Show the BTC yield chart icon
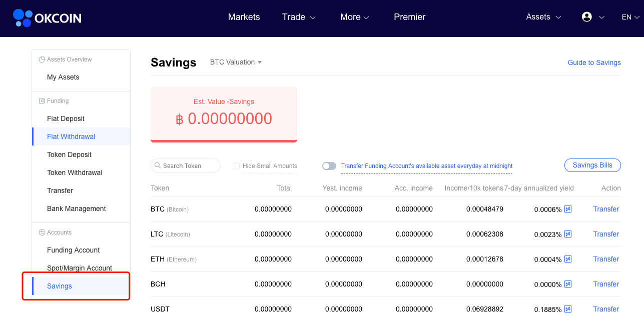Screen dimensions: 644x318 click(x=568, y=209)
